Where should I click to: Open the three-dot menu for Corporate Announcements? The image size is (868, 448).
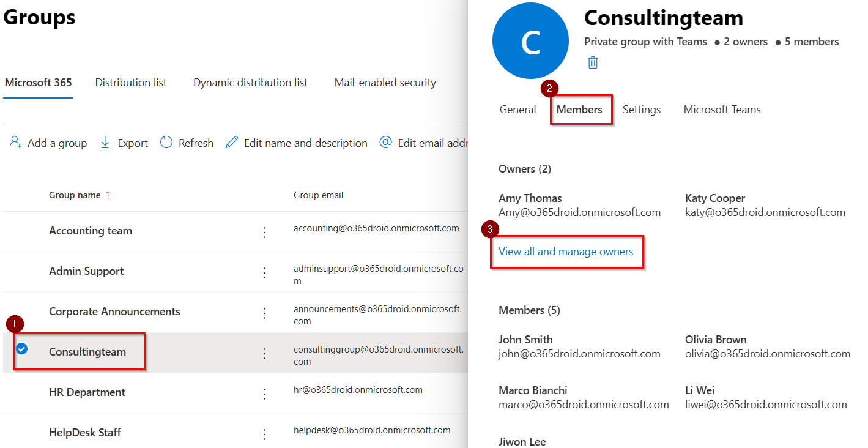click(264, 313)
